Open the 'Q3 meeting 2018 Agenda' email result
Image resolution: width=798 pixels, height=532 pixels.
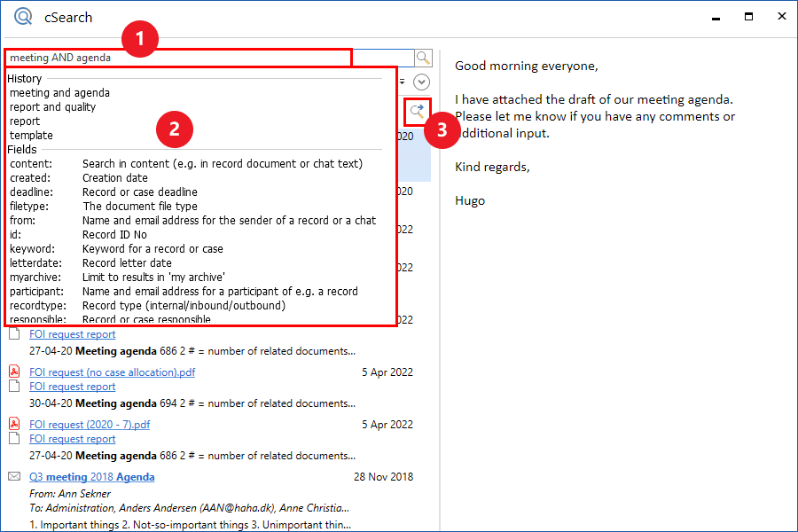coord(92,477)
